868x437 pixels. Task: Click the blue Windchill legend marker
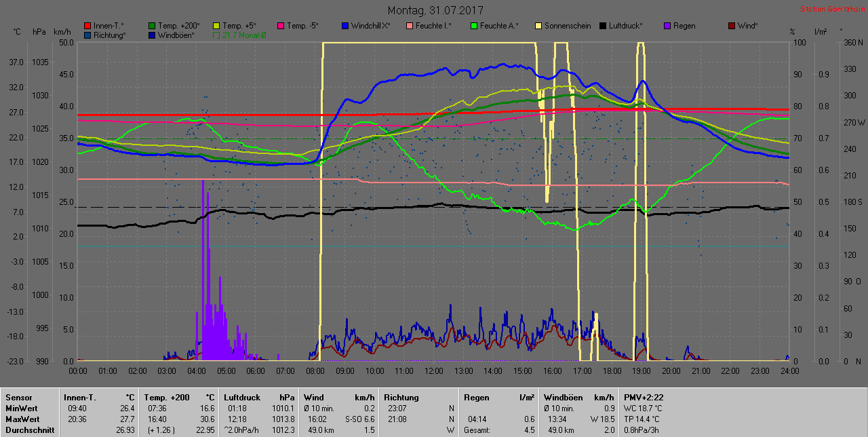[345, 26]
